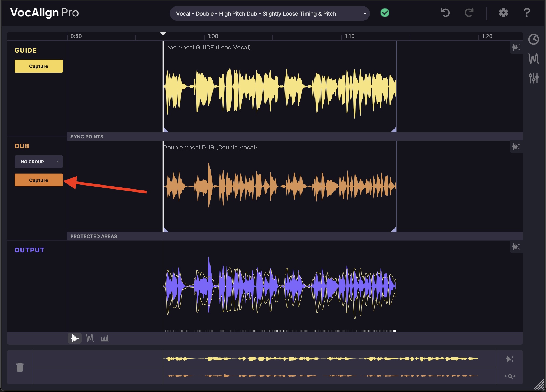Toggle waveform display view button

[x=75, y=338]
